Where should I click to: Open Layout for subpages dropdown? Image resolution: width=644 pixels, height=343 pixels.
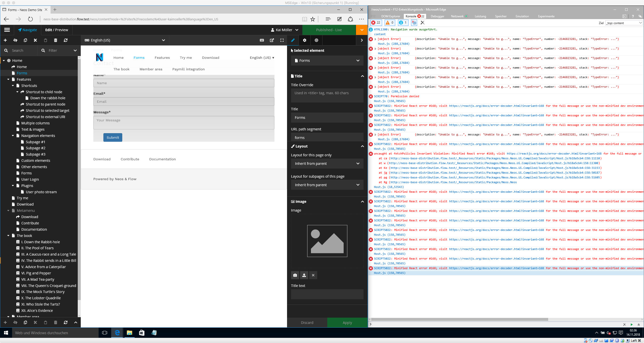point(327,185)
